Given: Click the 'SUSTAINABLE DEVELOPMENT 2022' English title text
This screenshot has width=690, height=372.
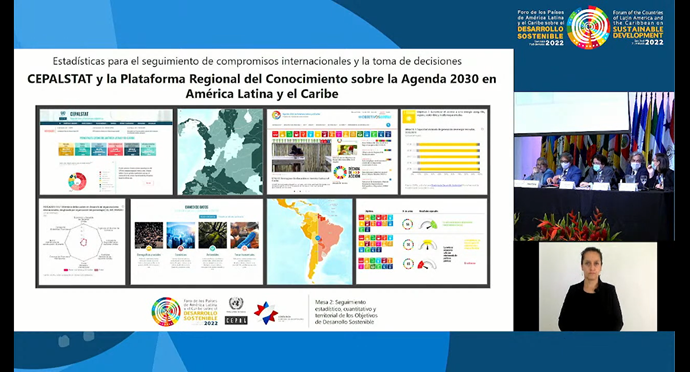Looking at the screenshot, I should pos(638,35).
